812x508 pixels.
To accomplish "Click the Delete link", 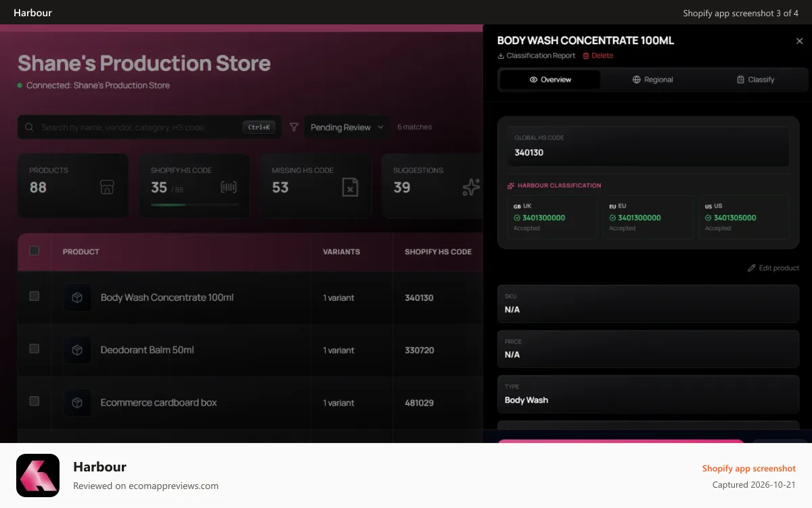I will 598,56.
